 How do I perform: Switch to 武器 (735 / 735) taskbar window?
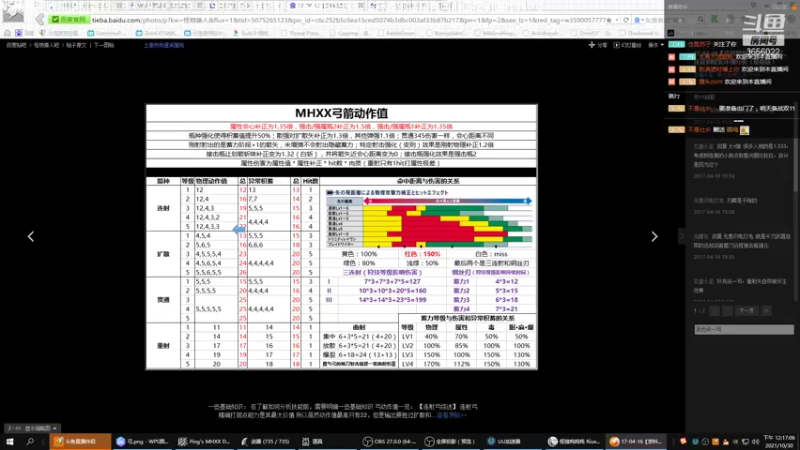[265, 441]
